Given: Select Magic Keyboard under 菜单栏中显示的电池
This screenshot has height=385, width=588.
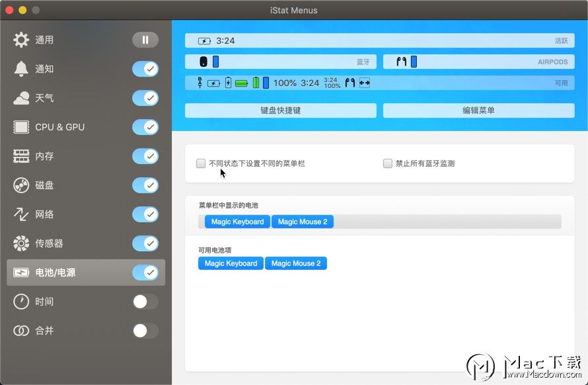Looking at the screenshot, I should 237,222.
